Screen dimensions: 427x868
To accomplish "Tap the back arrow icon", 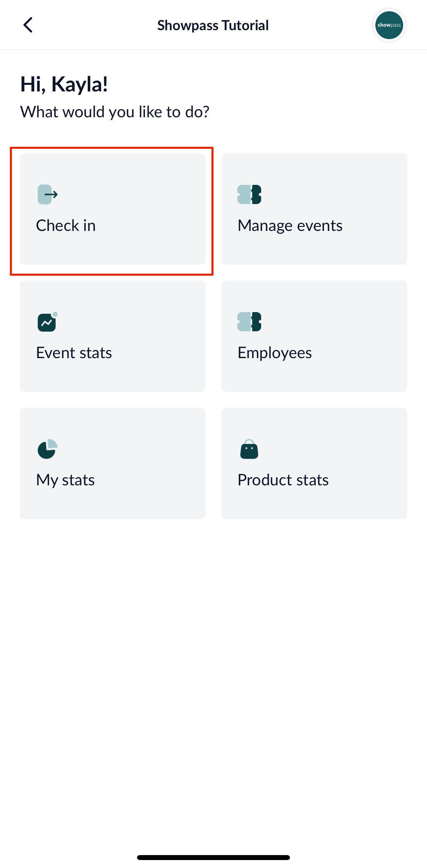I will 28,25.
